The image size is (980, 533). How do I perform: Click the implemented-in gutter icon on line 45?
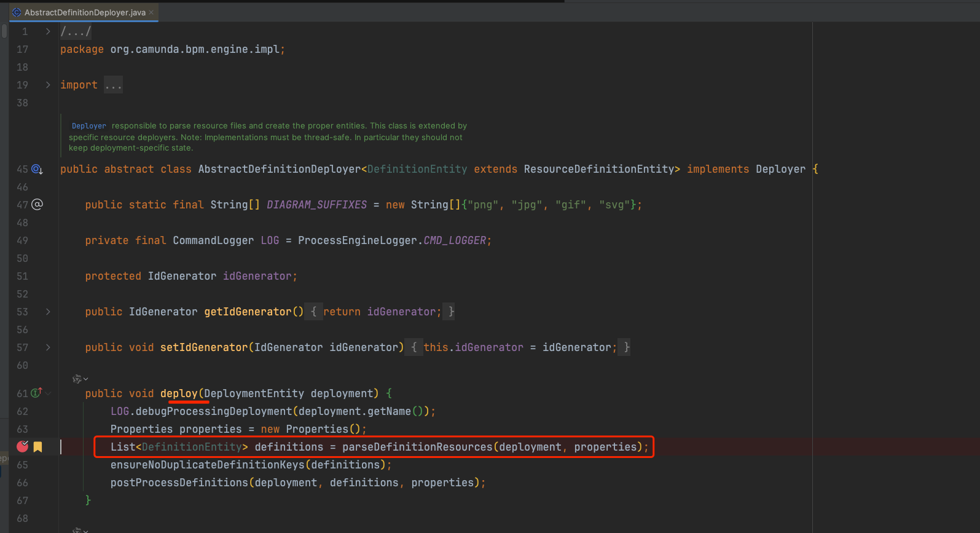[37, 169]
